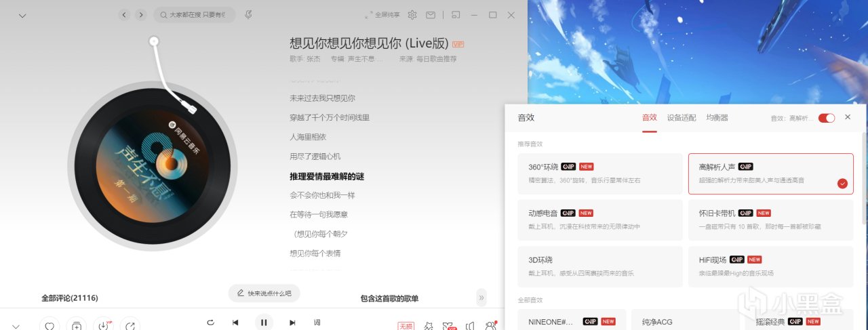This screenshot has height=330, width=868.
Task: Open listen-together people icon
Action: point(491,325)
